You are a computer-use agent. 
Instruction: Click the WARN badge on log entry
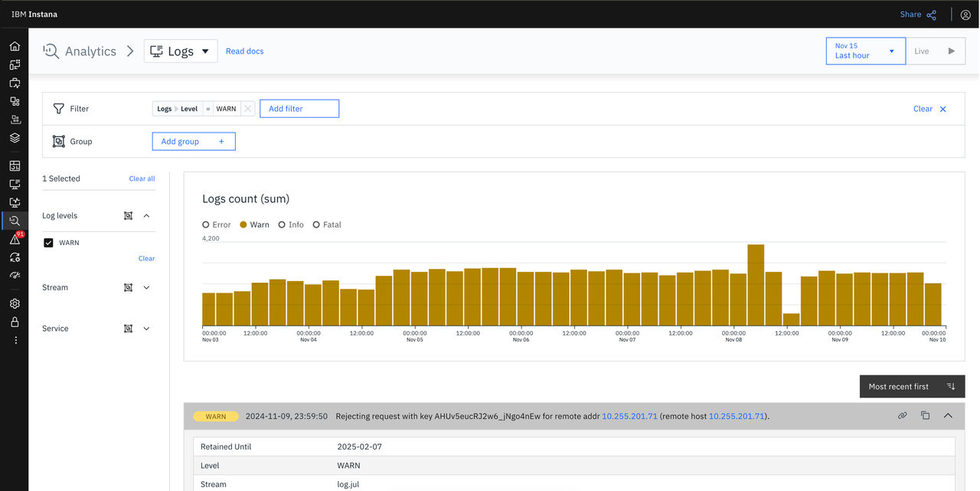[216, 417]
